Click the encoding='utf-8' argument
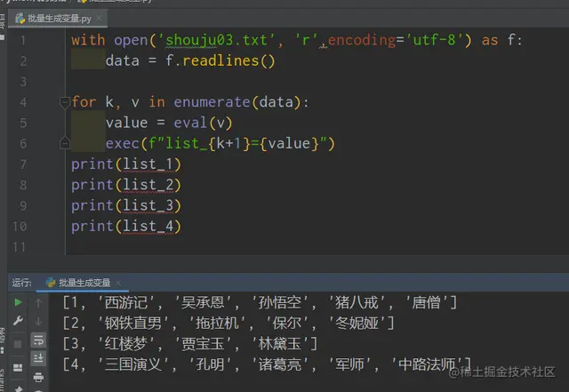569x392 pixels. coord(396,40)
